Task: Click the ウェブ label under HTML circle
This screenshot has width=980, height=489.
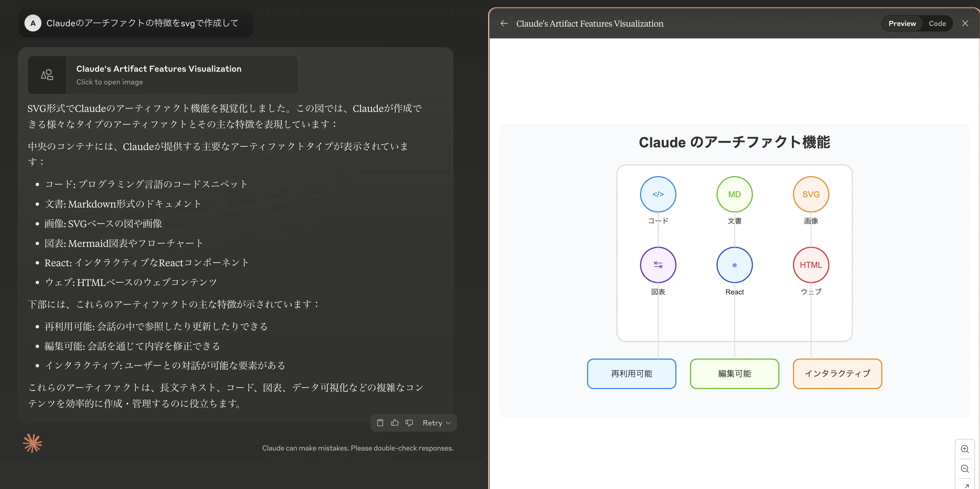Action: [811, 292]
